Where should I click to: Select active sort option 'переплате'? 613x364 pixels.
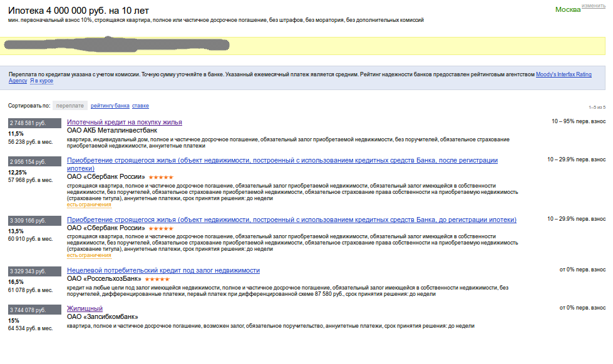click(x=70, y=106)
